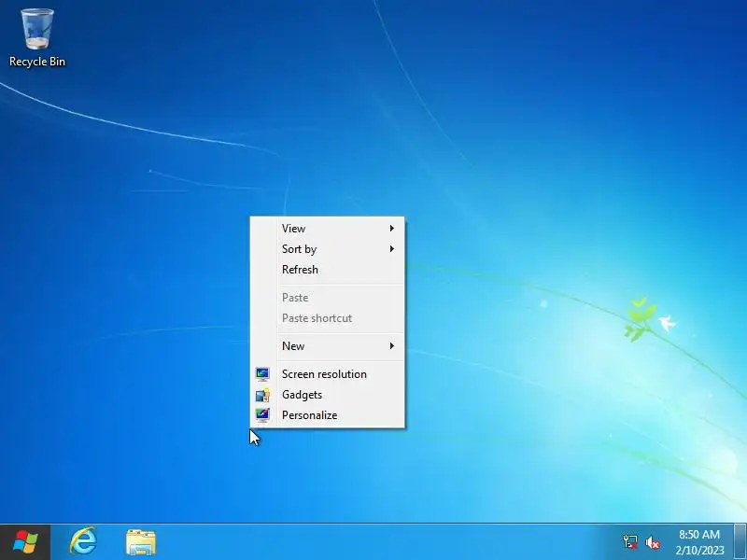The width and height of the screenshot is (747, 560).
Task: Launch Internet Explorer from the taskbar
Action: pyautogui.click(x=83, y=541)
